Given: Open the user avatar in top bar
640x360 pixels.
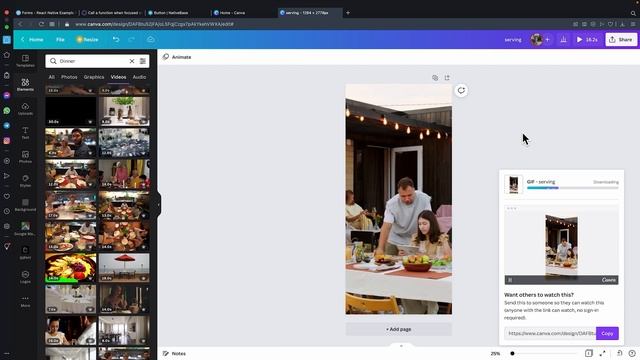Looking at the screenshot, I should click(536, 40).
